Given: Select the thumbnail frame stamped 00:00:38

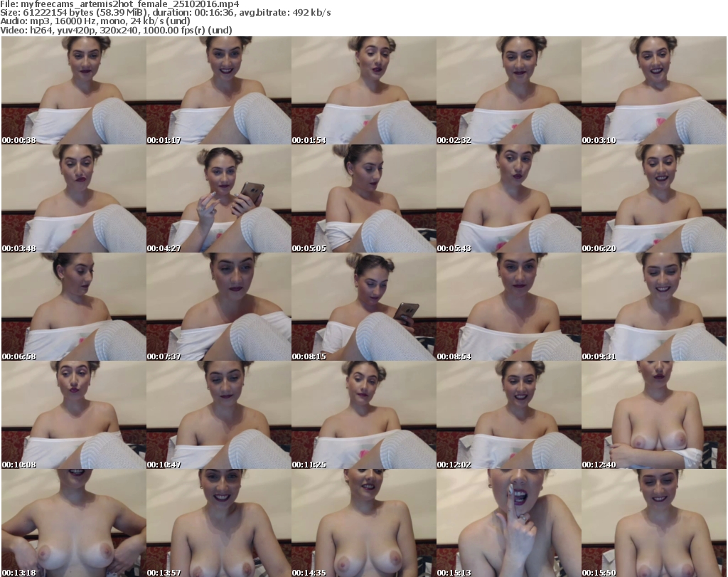Looking at the screenshot, I should click(74, 90).
